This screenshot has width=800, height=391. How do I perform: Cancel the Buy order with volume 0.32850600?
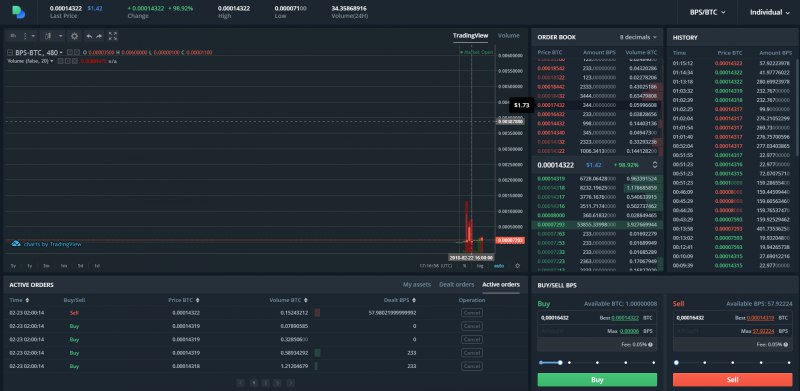[x=471, y=339]
